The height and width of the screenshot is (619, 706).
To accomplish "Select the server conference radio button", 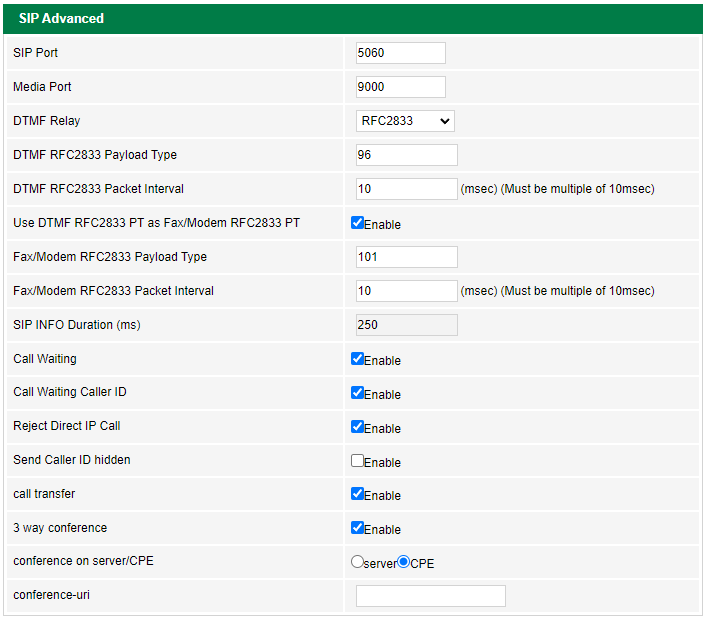I will [x=357, y=562].
